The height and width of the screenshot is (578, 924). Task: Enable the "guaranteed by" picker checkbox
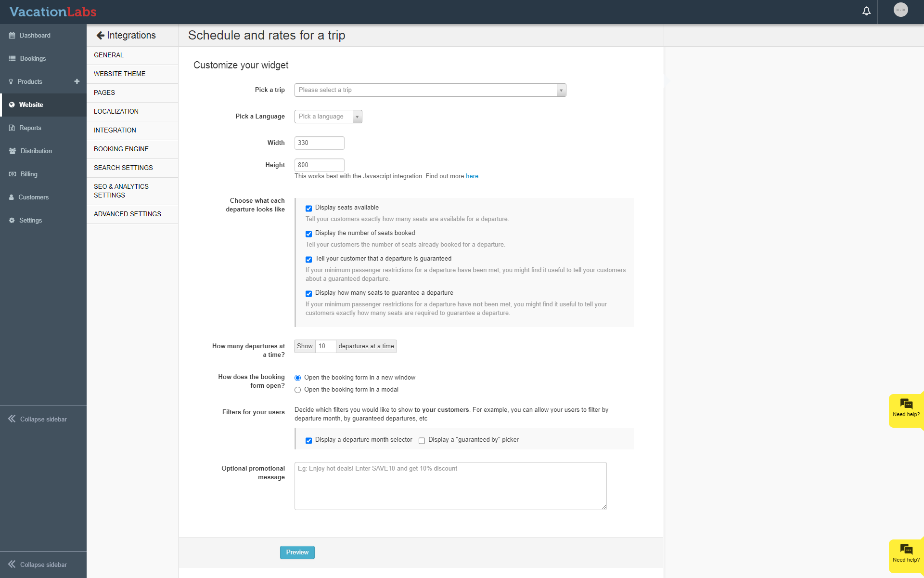(x=422, y=441)
